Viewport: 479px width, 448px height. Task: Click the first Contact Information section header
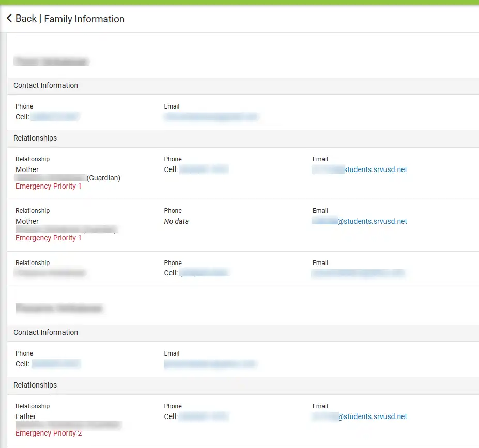45,85
